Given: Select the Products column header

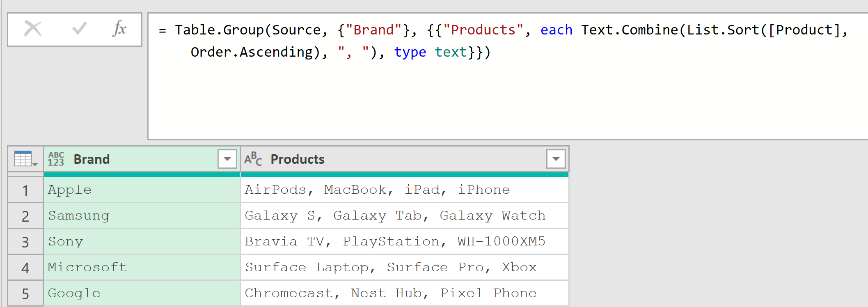Looking at the screenshot, I should (x=404, y=159).
